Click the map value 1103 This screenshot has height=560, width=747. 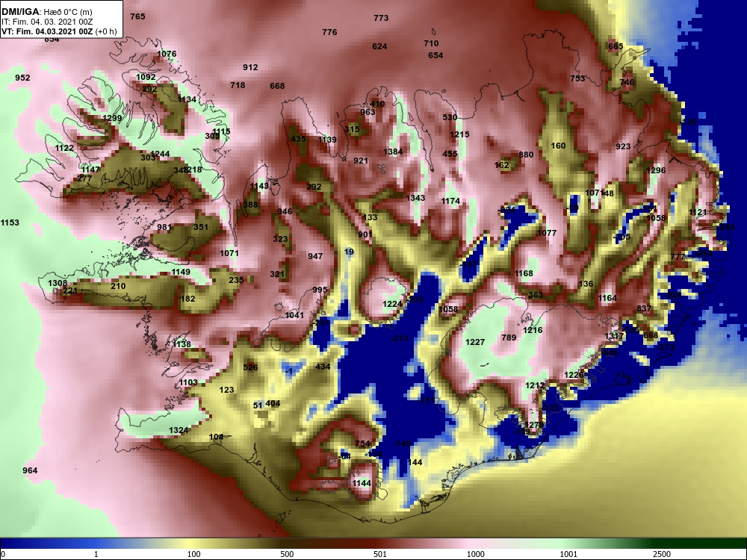(x=188, y=382)
